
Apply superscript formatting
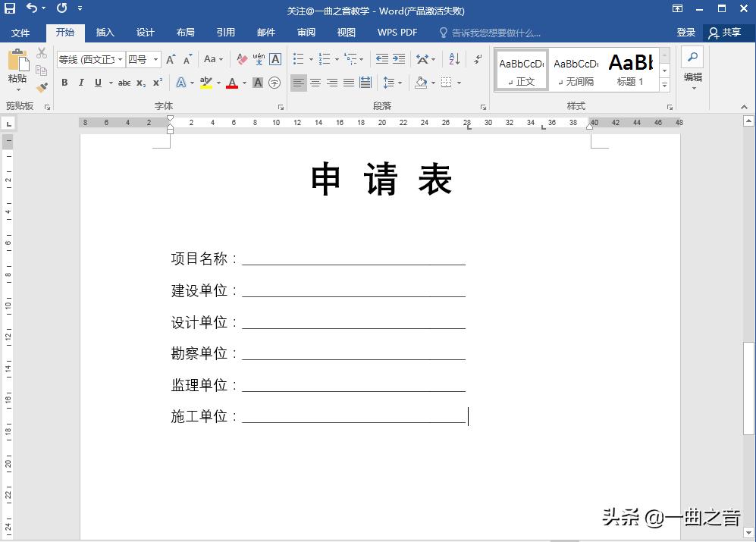pyautogui.click(x=158, y=83)
